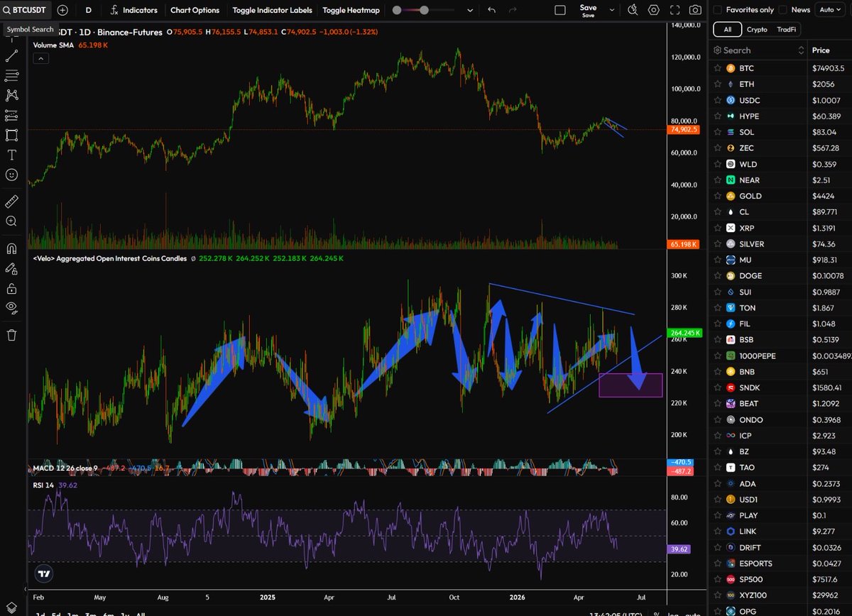Open the emoji sticker tool
The width and height of the screenshot is (852, 616).
pyautogui.click(x=12, y=175)
